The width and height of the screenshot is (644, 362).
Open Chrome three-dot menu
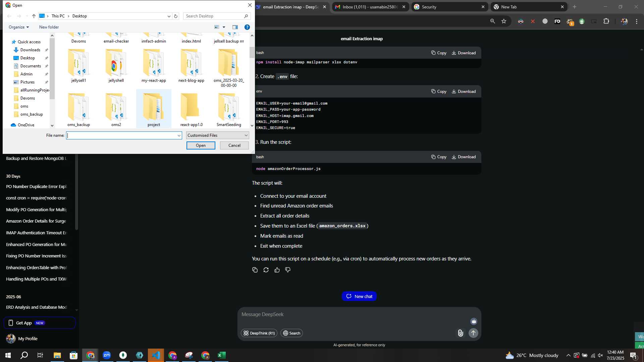[x=637, y=21]
